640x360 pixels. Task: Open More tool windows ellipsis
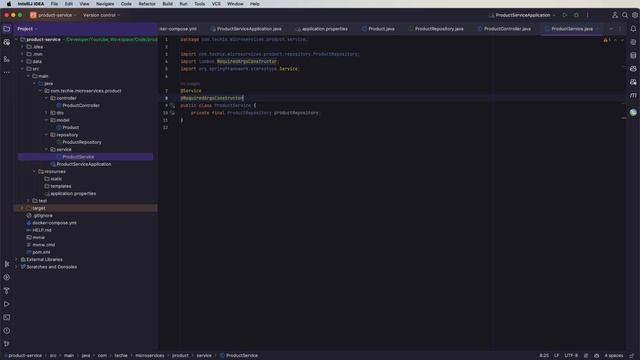(7, 73)
